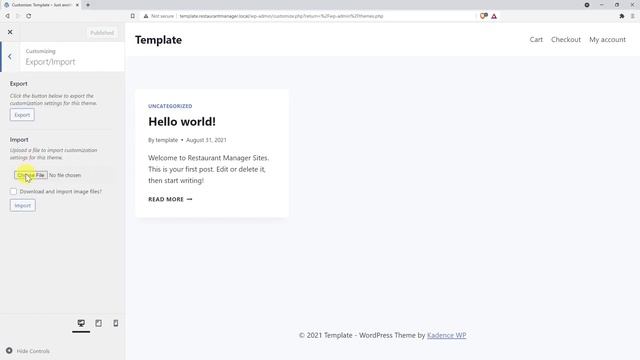
Task: Switch to desktop preview mode
Action: click(x=81, y=323)
